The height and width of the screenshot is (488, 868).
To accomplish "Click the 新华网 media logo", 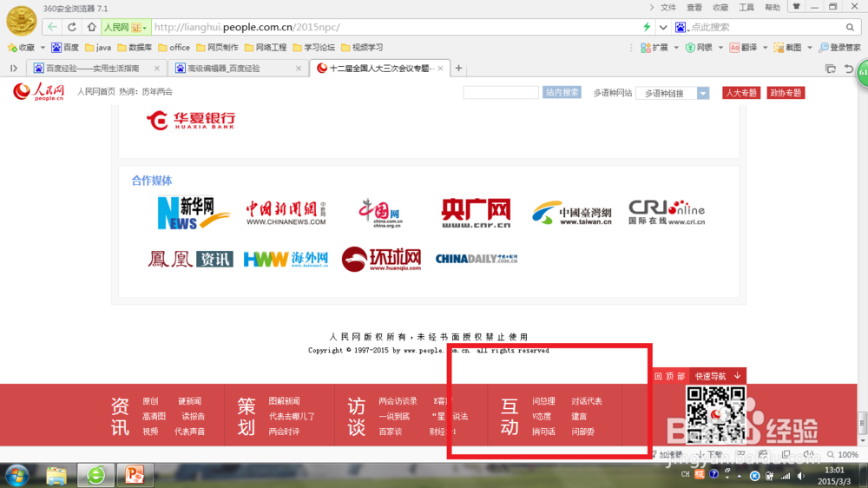I will click(194, 213).
